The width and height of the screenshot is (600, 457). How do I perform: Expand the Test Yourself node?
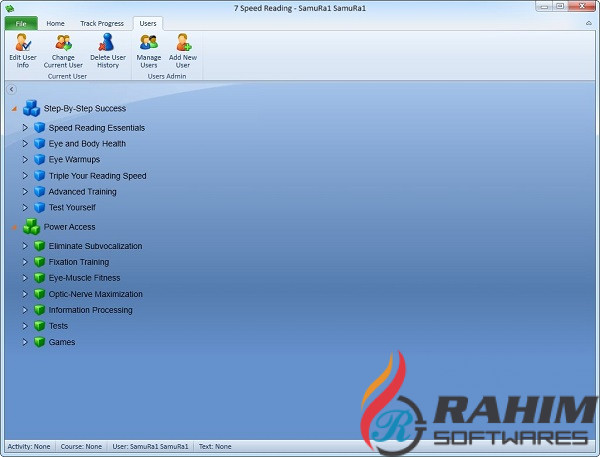(25, 207)
